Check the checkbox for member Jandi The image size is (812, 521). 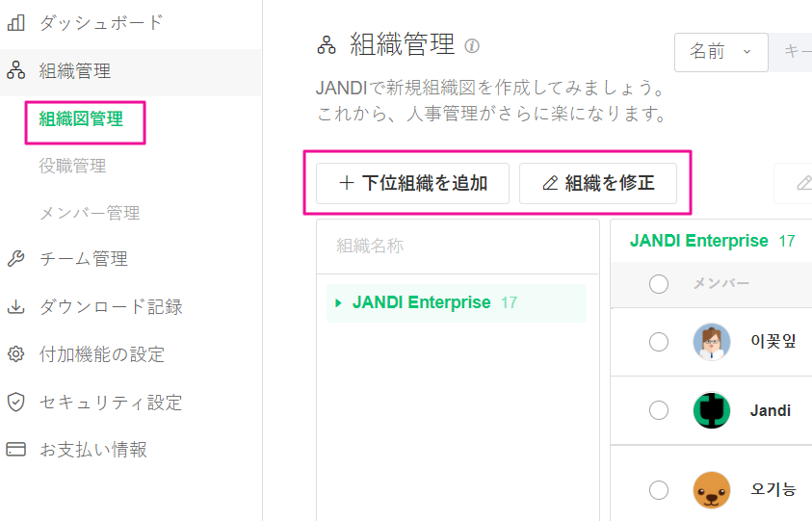coord(659,410)
